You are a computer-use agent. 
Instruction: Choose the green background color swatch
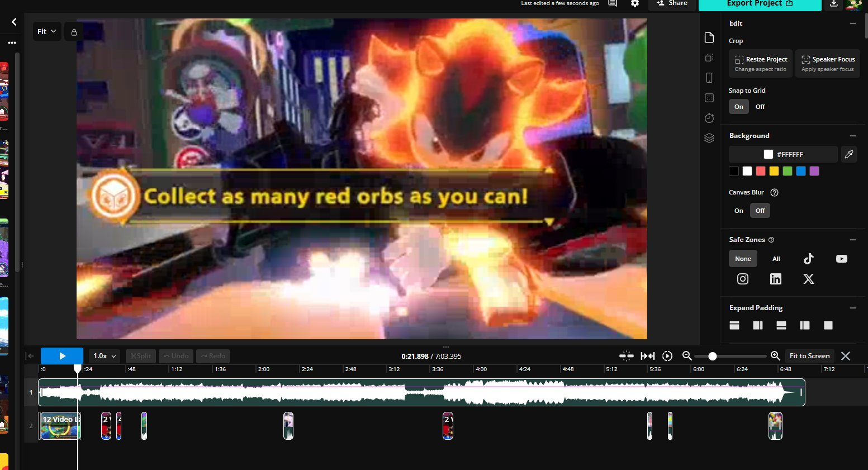[x=788, y=171]
